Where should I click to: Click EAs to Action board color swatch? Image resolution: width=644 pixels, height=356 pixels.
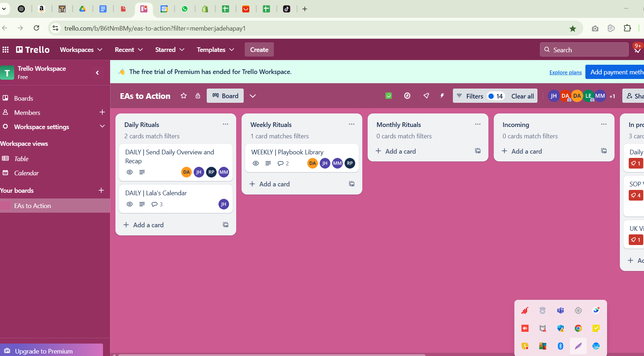[x=5, y=206]
